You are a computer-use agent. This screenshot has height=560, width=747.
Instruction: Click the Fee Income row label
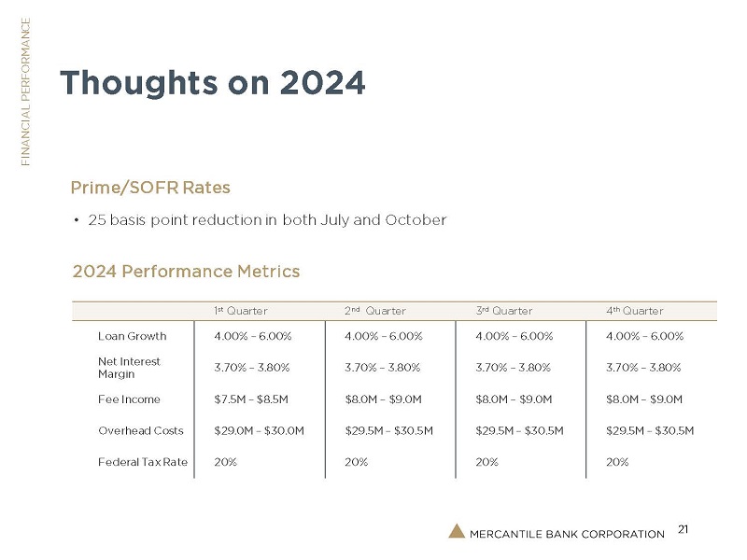coord(129,399)
